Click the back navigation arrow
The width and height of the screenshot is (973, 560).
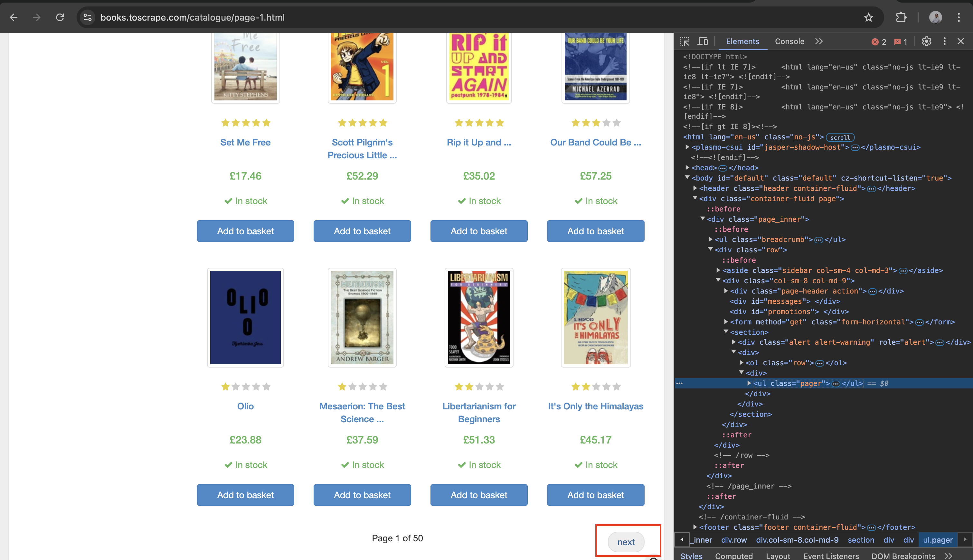14,17
